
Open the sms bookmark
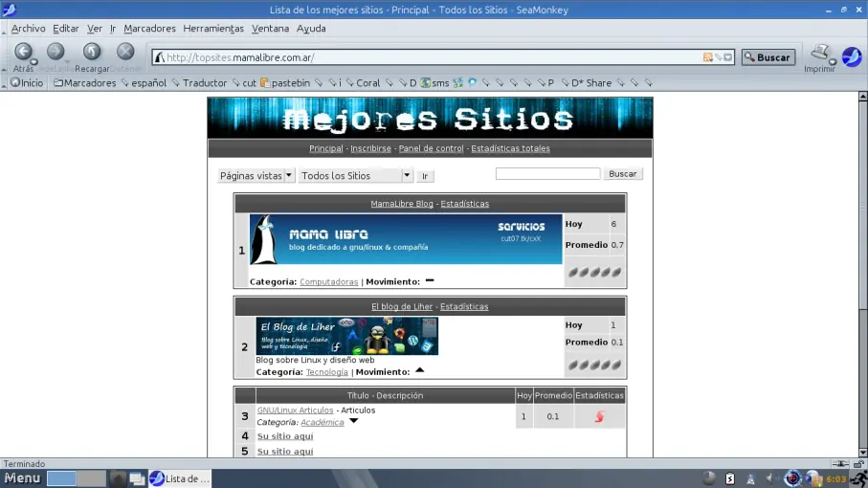tap(434, 83)
